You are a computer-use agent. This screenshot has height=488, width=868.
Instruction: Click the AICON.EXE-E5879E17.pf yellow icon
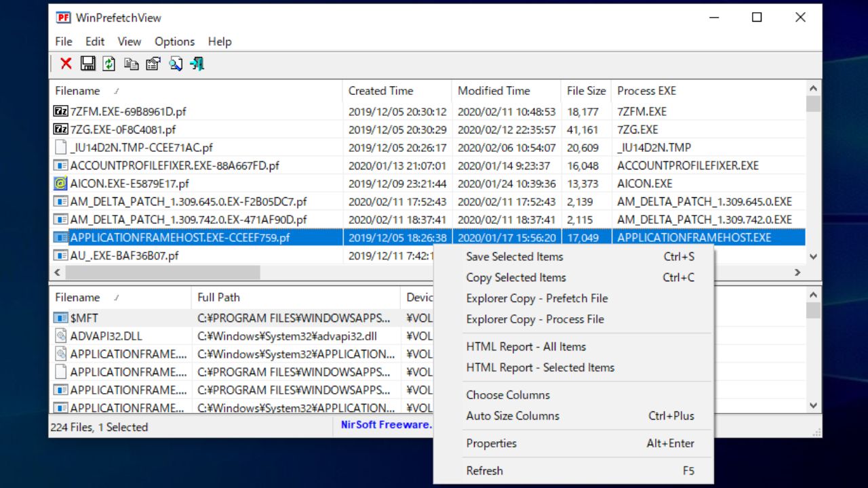61,183
